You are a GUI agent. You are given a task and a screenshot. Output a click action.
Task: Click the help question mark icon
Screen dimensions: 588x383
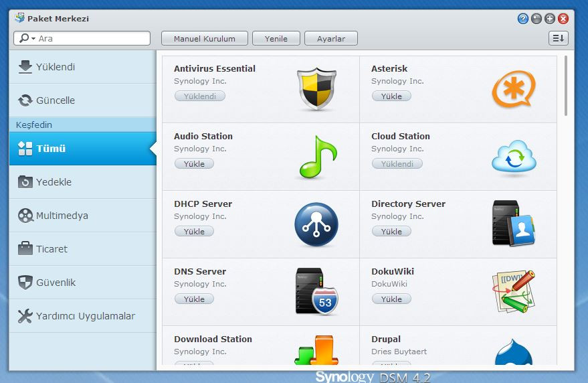click(x=523, y=19)
